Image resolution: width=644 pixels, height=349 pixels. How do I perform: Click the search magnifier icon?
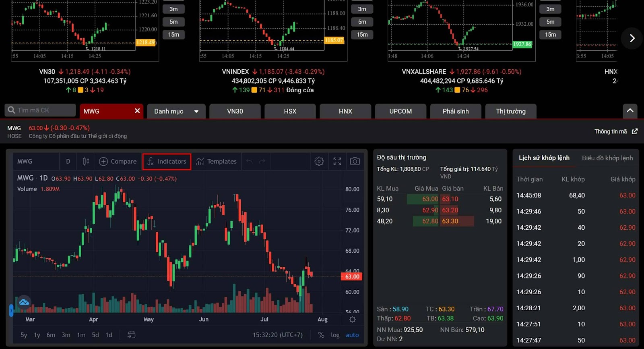click(11, 110)
